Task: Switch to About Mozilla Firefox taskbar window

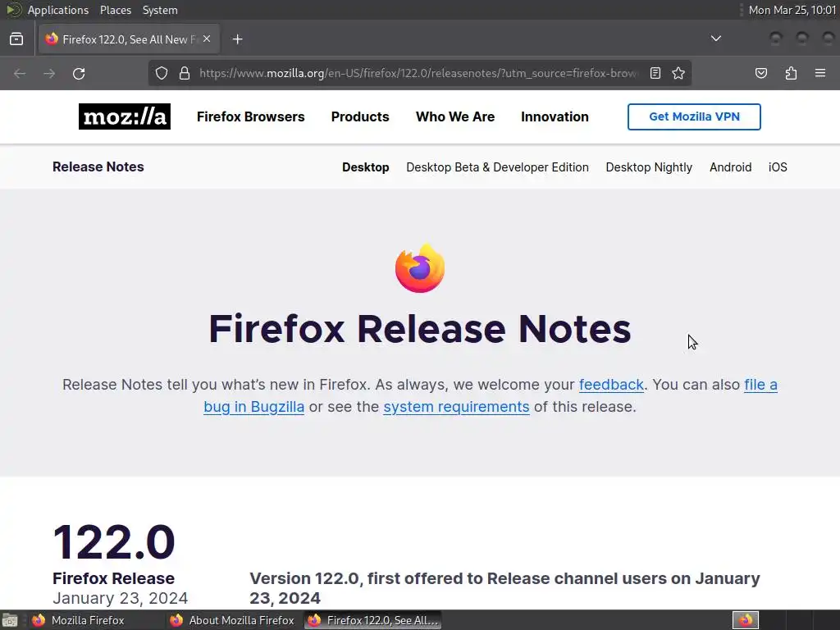Action: pyautogui.click(x=232, y=620)
